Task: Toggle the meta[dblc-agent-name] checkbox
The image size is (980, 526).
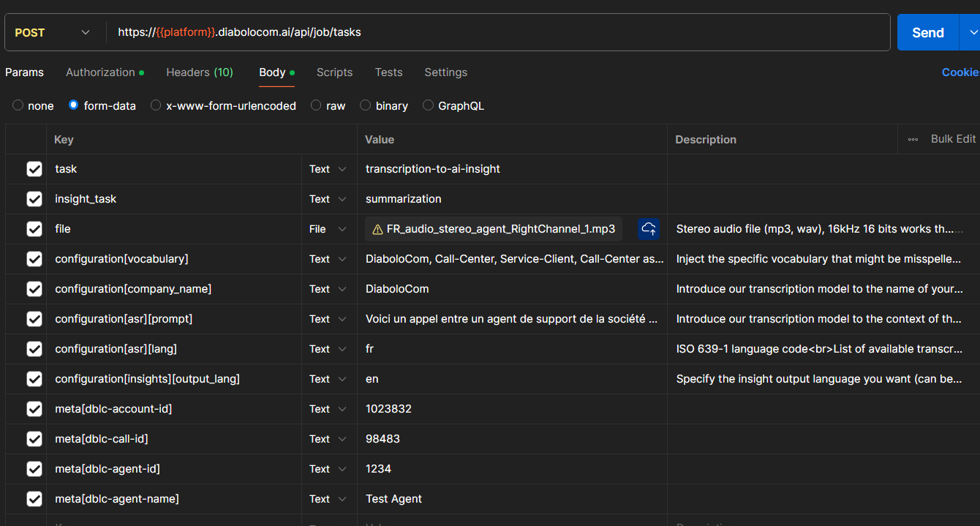Action: point(34,499)
